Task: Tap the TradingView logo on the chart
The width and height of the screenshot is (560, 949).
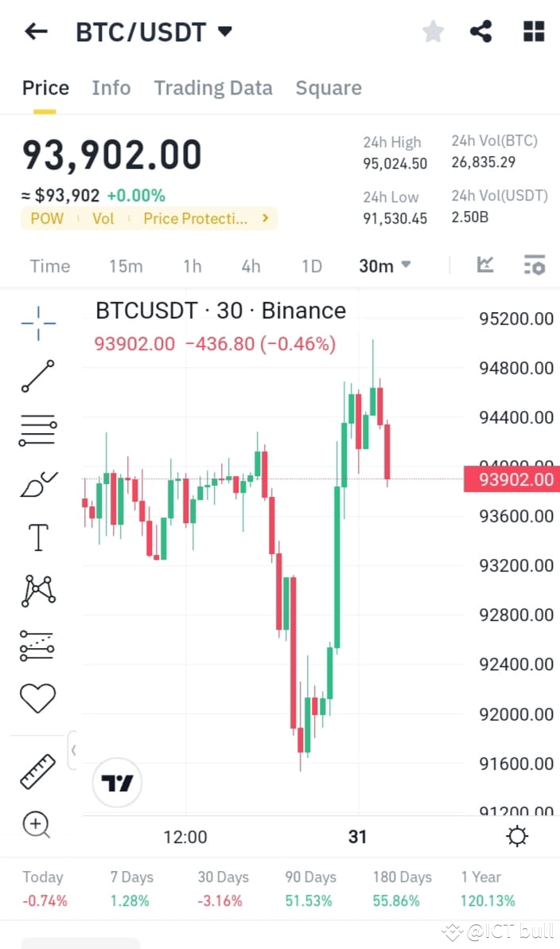Action: 117,783
